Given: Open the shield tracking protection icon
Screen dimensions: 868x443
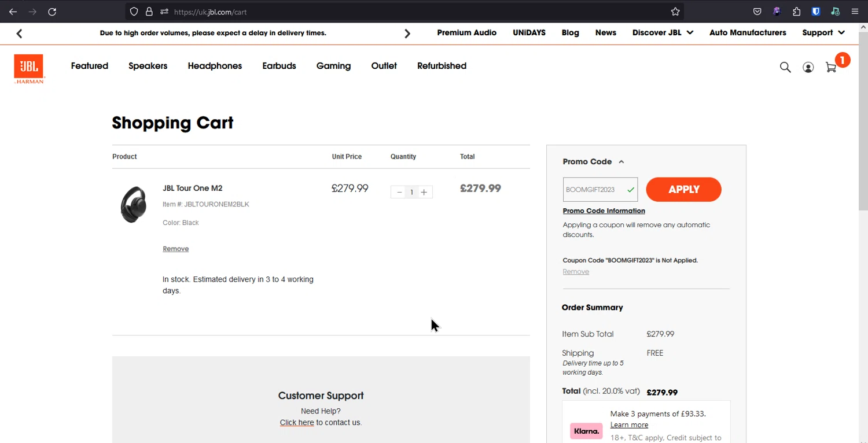Looking at the screenshot, I should click(x=134, y=12).
